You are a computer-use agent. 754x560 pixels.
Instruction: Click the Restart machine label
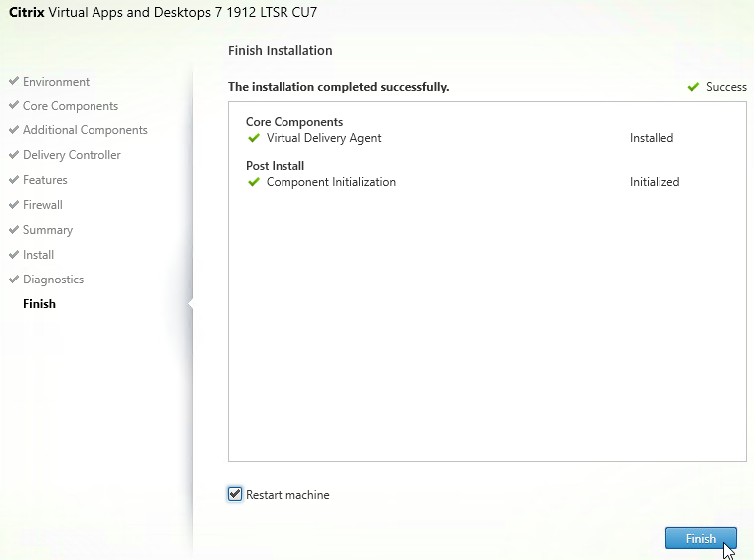coord(287,495)
